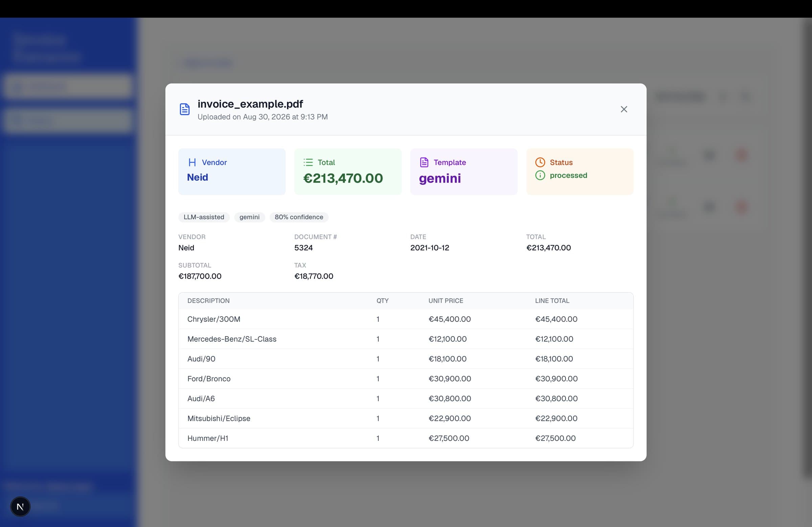812x527 pixels.
Task: Click the UNIT PRICE column header
Action: coord(446,301)
